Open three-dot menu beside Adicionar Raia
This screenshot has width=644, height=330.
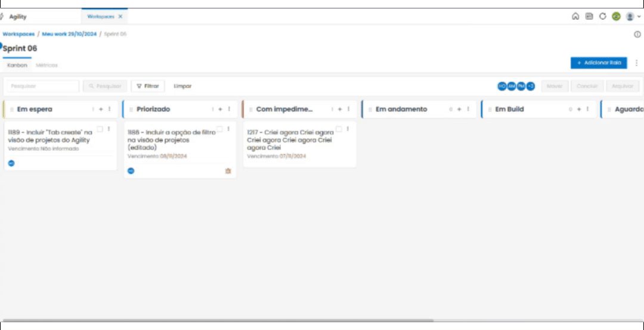(637, 63)
